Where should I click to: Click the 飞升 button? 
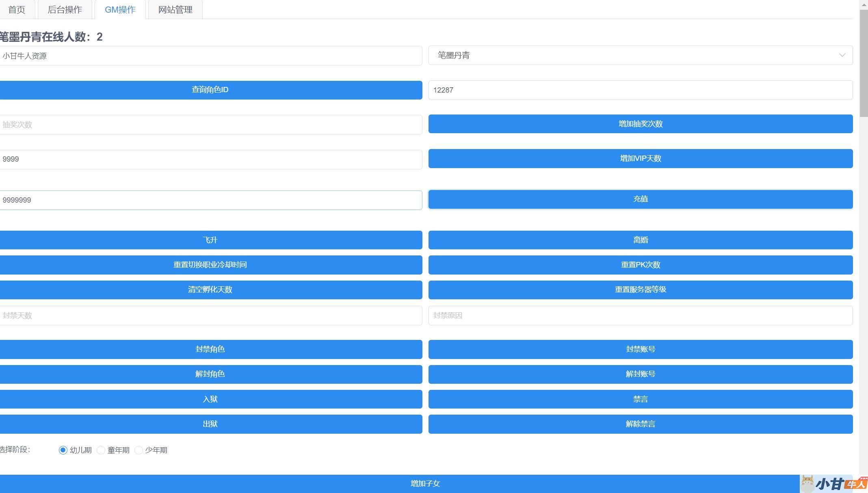click(x=210, y=240)
